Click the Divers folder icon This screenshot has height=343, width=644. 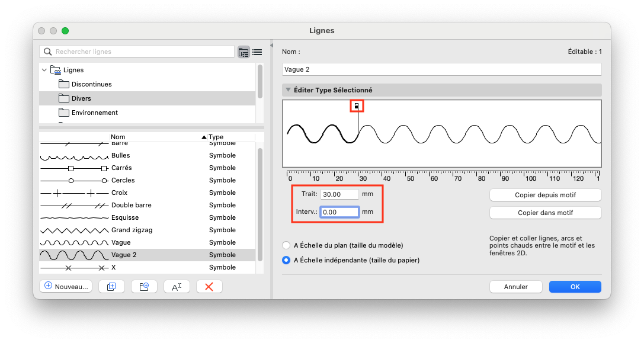[x=63, y=98]
